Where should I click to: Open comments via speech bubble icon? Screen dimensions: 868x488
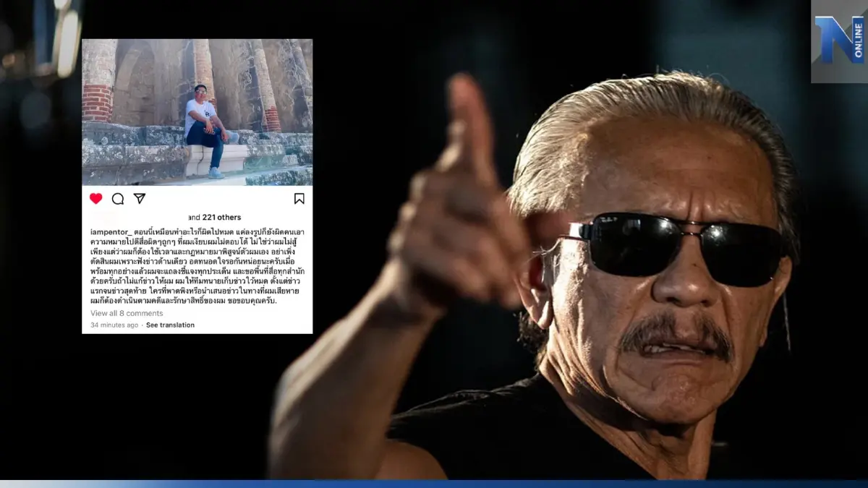(x=118, y=199)
